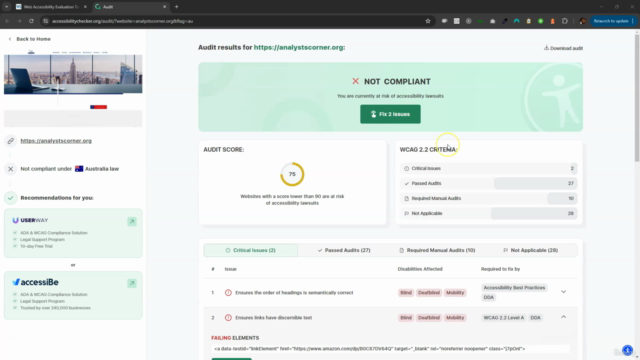Click alert icon on links issue
This screenshot has height=360, width=640.
pyautogui.click(x=228, y=318)
